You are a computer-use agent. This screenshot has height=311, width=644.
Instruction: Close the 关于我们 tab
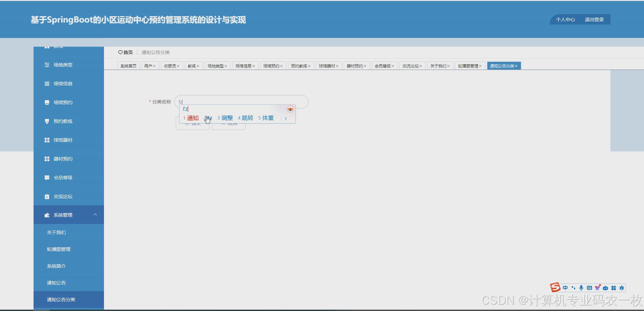click(x=448, y=66)
